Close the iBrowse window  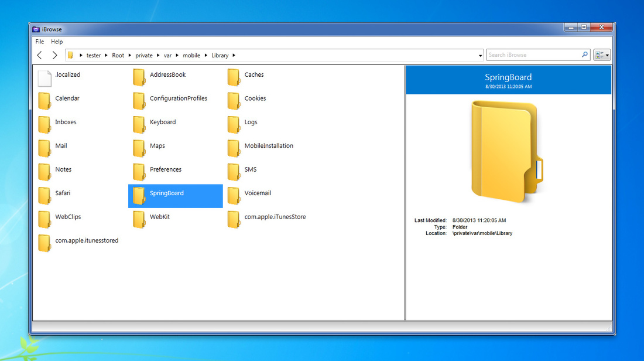601,27
